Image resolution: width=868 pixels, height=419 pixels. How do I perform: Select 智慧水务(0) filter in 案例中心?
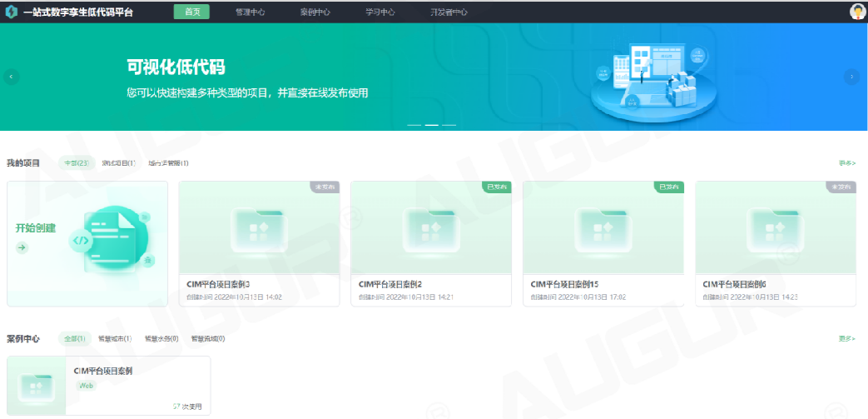[x=161, y=338]
